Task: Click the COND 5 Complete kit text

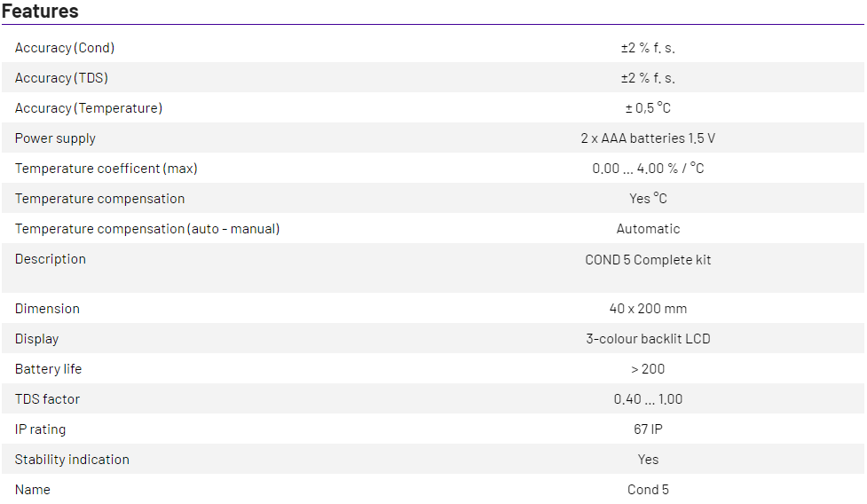Action: [648, 260]
